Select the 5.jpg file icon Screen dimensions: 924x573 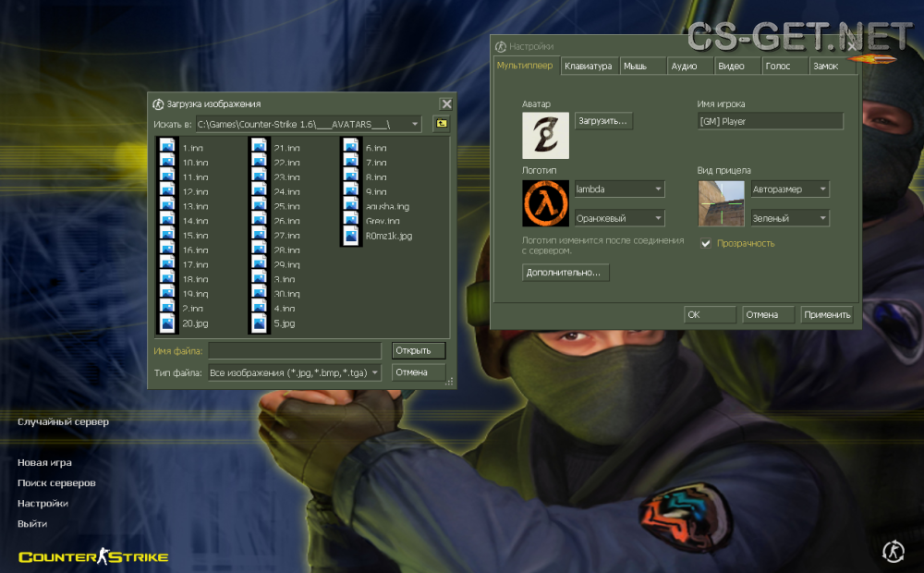tap(260, 323)
